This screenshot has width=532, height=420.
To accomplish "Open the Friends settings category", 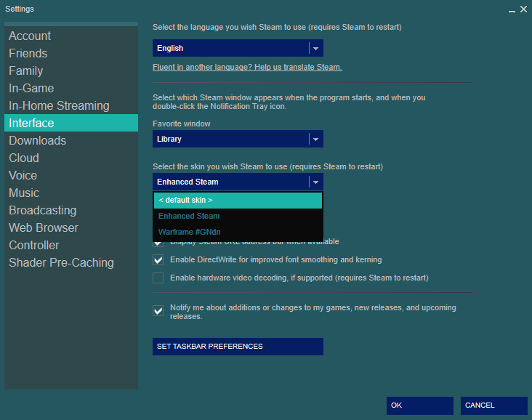I will tap(71, 53).
